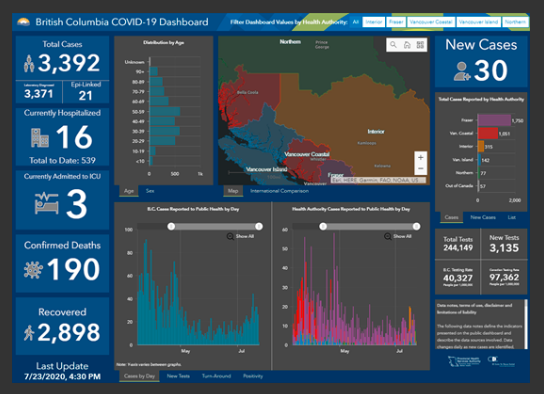Select the All health authority filter
The image size is (544, 394).
356,22
